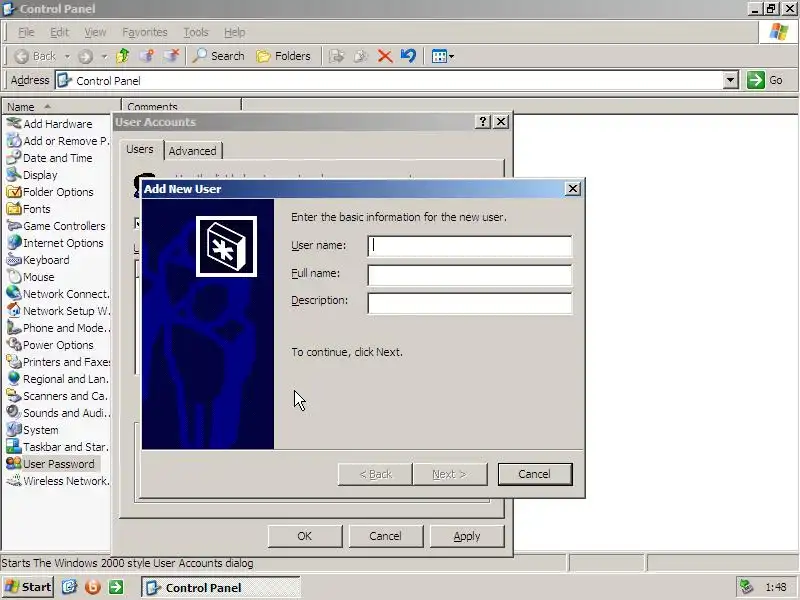The height and width of the screenshot is (600, 800).
Task: Open Phone and Modem item
Action: click(x=58, y=328)
